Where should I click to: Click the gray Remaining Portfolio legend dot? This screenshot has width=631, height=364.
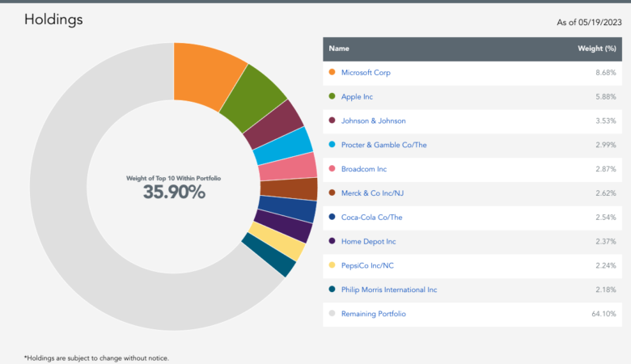tap(332, 313)
